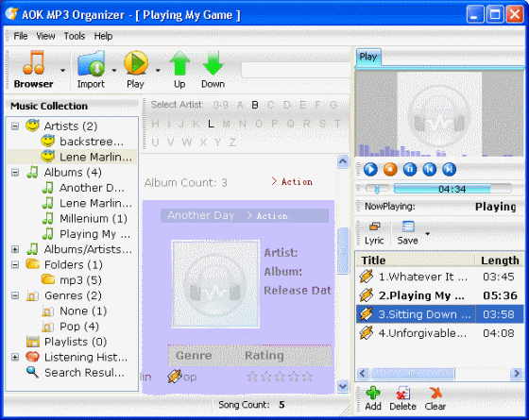This screenshot has height=420, width=529.
Task: Delete selected song from playlist
Action: [402, 393]
